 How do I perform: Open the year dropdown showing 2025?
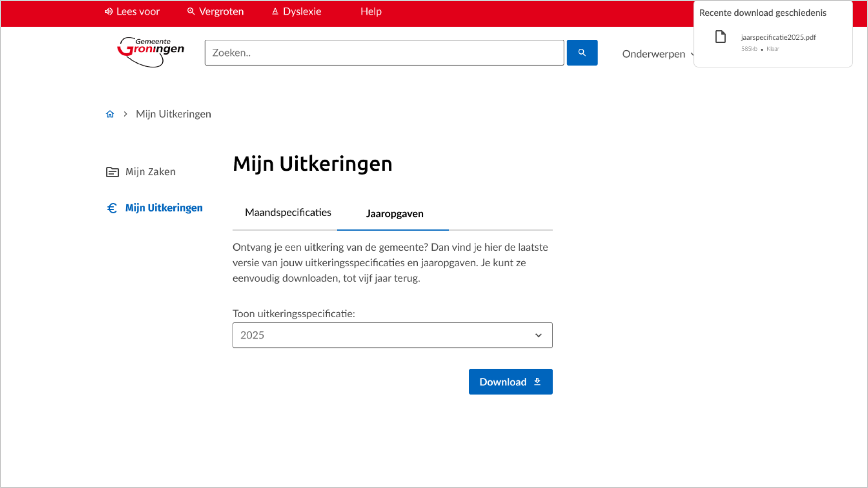pyautogui.click(x=392, y=335)
